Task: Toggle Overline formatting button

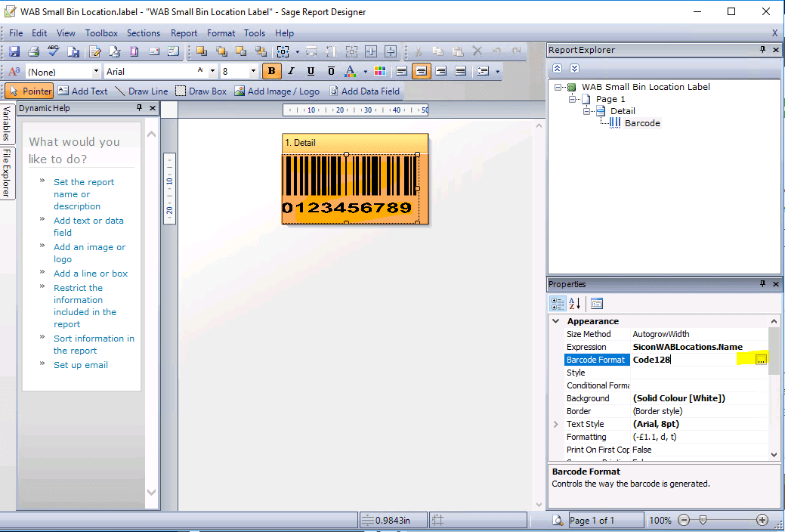Action: click(x=331, y=71)
